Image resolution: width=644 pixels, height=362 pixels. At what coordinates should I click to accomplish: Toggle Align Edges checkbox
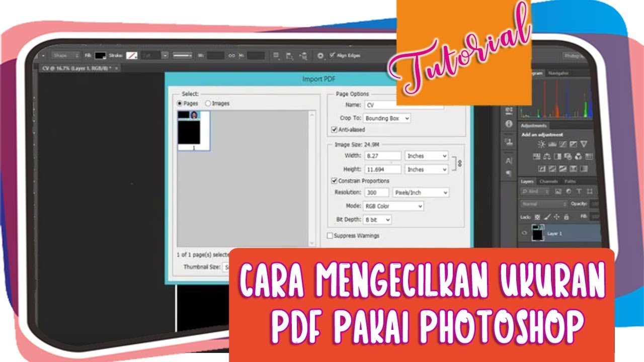tap(332, 55)
